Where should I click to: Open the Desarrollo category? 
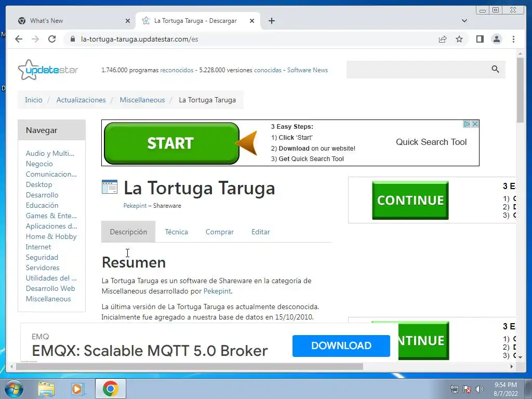[x=42, y=195]
